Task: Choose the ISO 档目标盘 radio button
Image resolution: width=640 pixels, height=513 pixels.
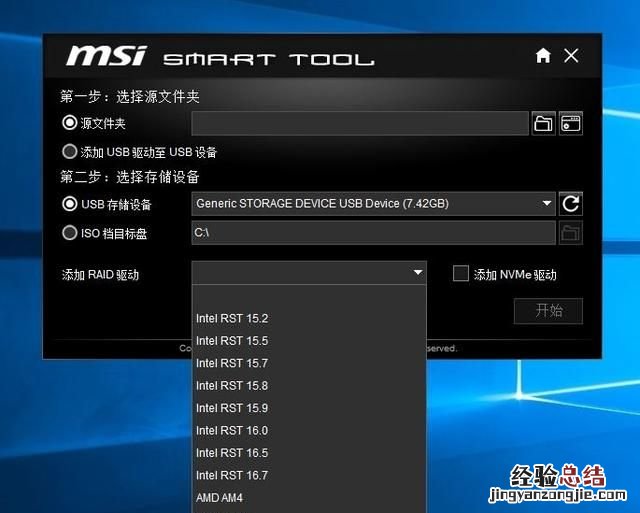Action: coord(69,233)
